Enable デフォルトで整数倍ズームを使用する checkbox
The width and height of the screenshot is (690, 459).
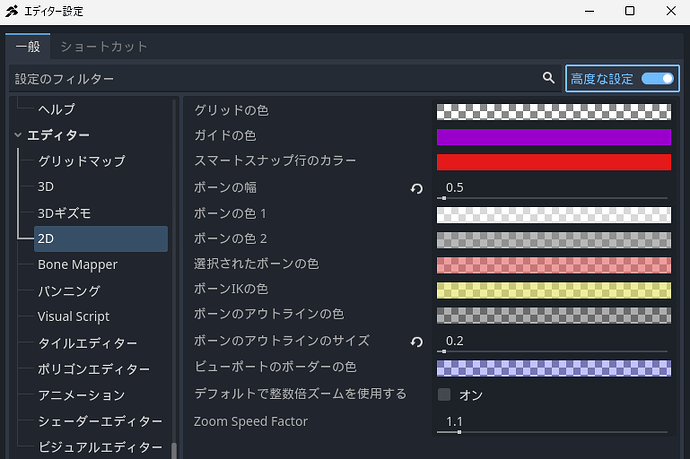point(444,394)
